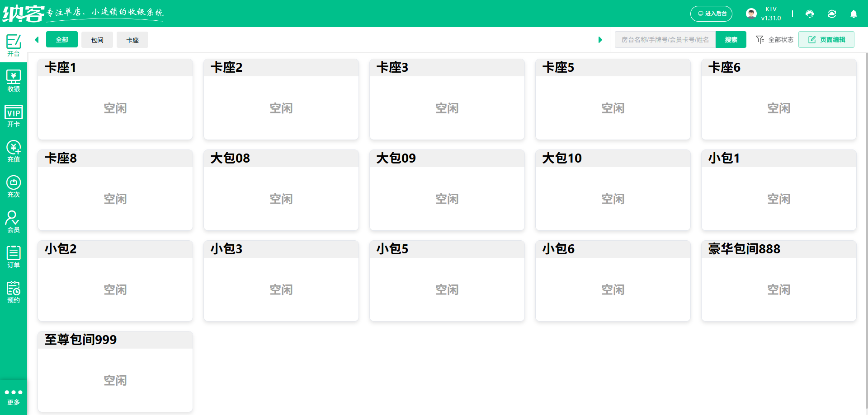Switch to the 卡座 tab

point(132,40)
